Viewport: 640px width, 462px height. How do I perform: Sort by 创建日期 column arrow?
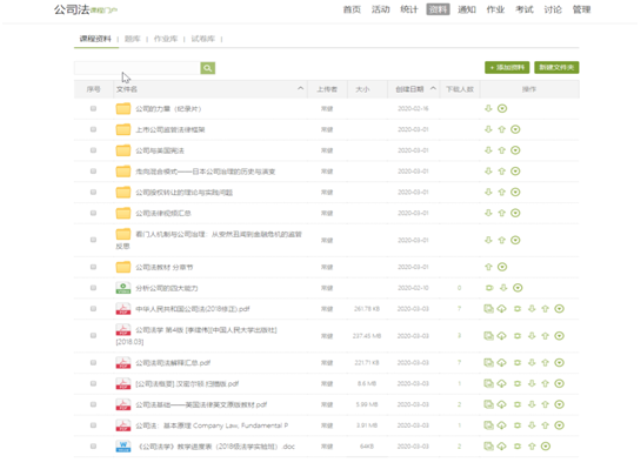tap(437, 89)
